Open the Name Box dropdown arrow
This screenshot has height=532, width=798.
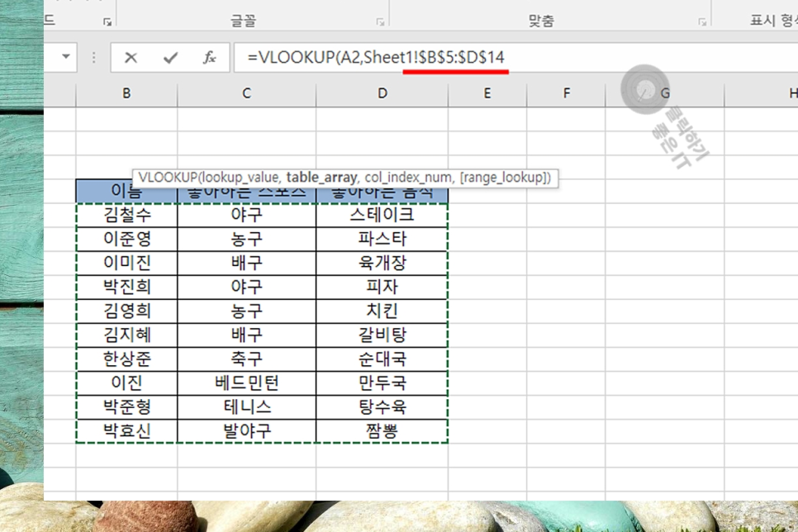click(66, 56)
